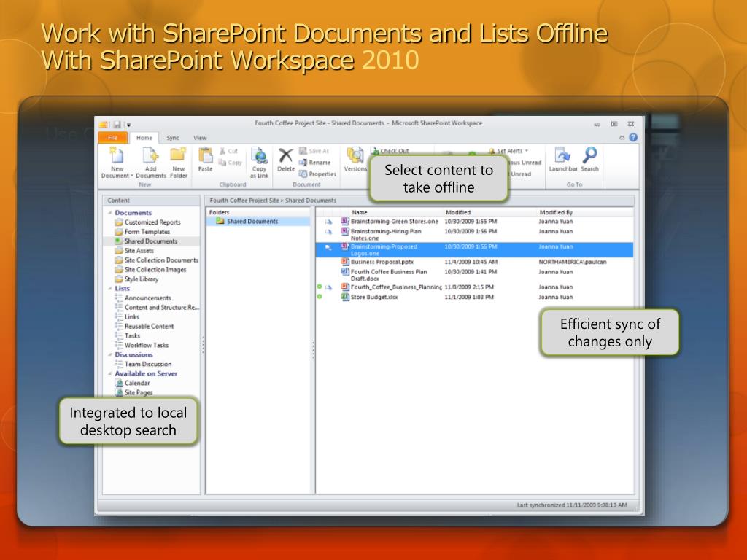Open the Reusable Content list

149,326
